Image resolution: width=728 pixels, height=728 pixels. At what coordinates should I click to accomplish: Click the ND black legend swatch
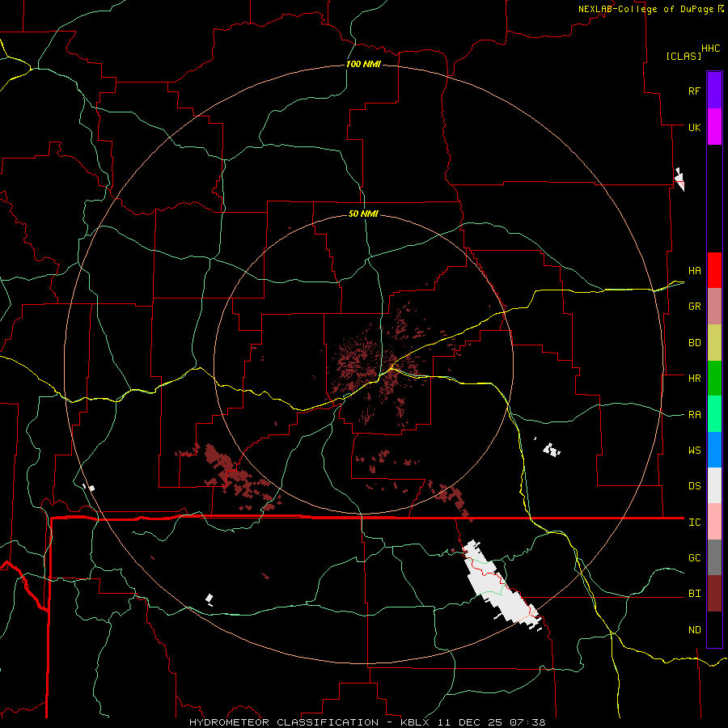[x=714, y=629]
